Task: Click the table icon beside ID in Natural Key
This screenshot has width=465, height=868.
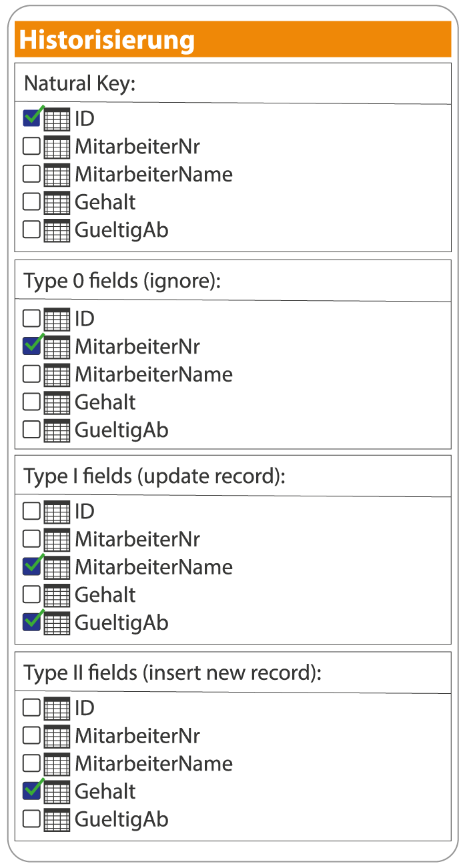Action: click(x=56, y=119)
